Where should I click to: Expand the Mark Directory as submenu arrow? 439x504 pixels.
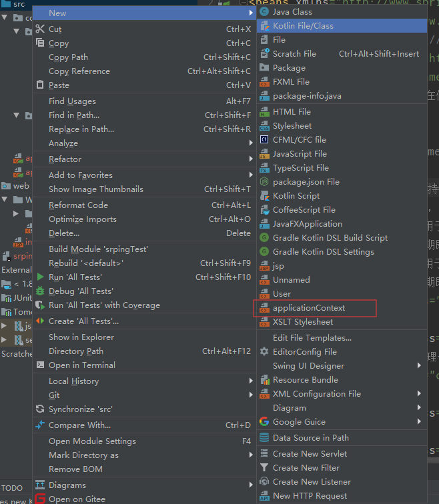point(251,455)
